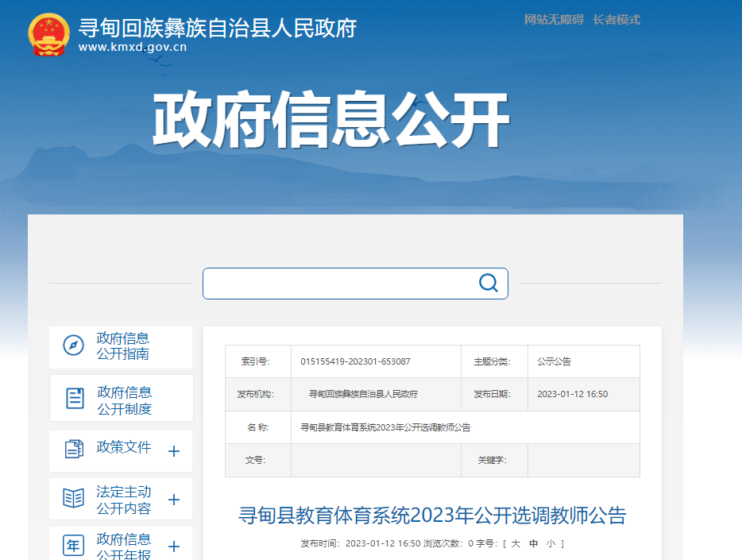Open the 政府信息公开指南 menu label

coord(123,346)
